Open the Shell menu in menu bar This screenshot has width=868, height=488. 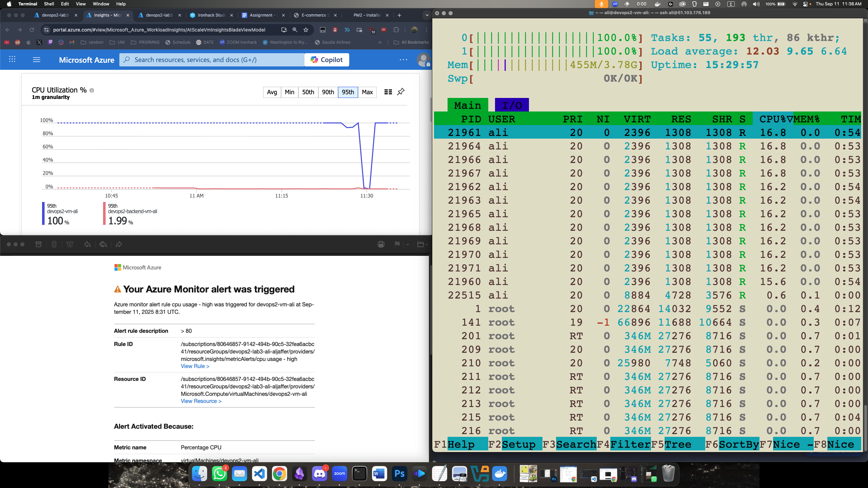49,4
